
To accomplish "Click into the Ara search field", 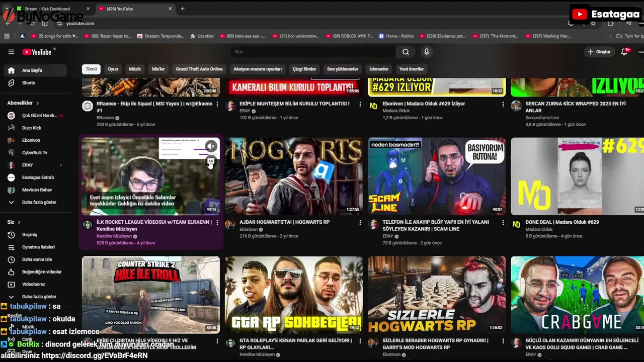I will (313, 52).
